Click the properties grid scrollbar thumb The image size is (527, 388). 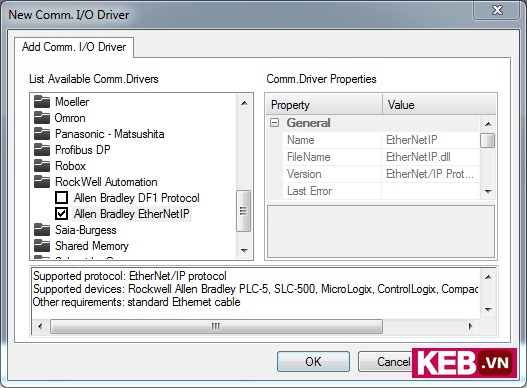point(487,141)
